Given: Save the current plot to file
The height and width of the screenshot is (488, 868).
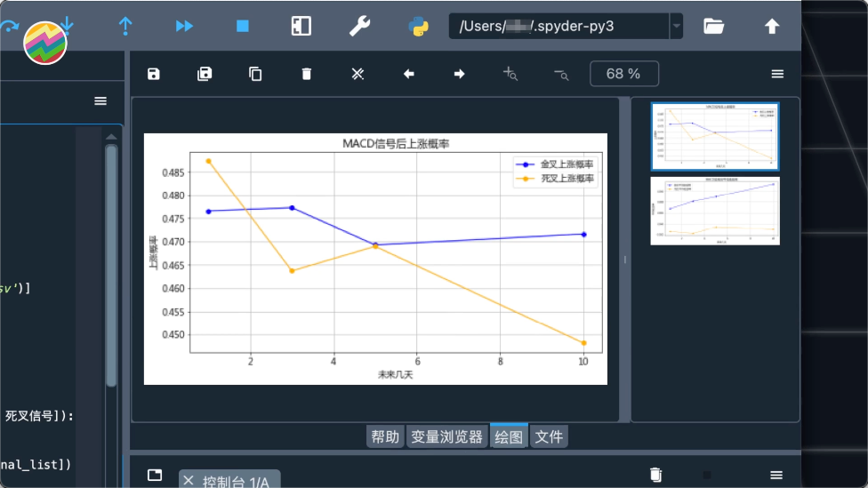Looking at the screenshot, I should pyautogui.click(x=154, y=74).
